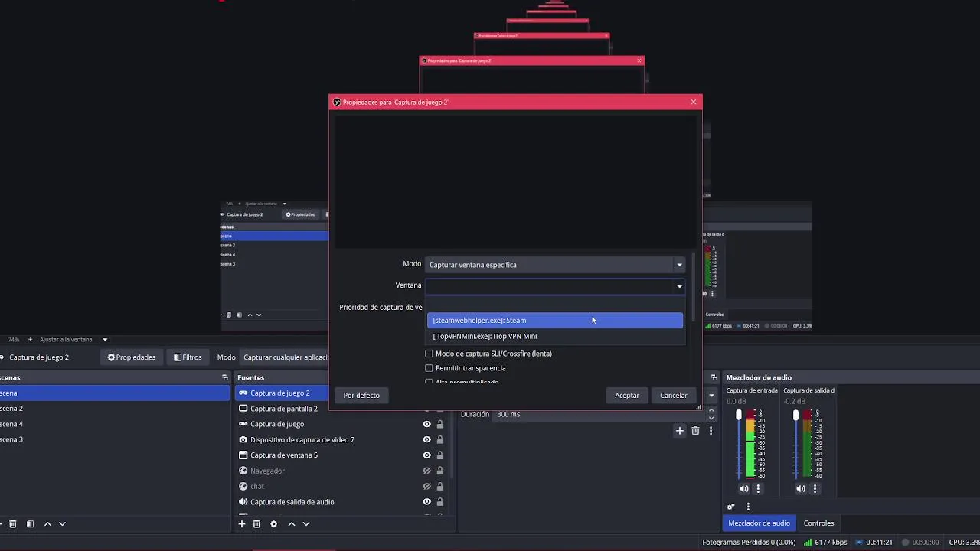The image size is (980, 551).
Task: Move selected scene up
Action: 47,524
